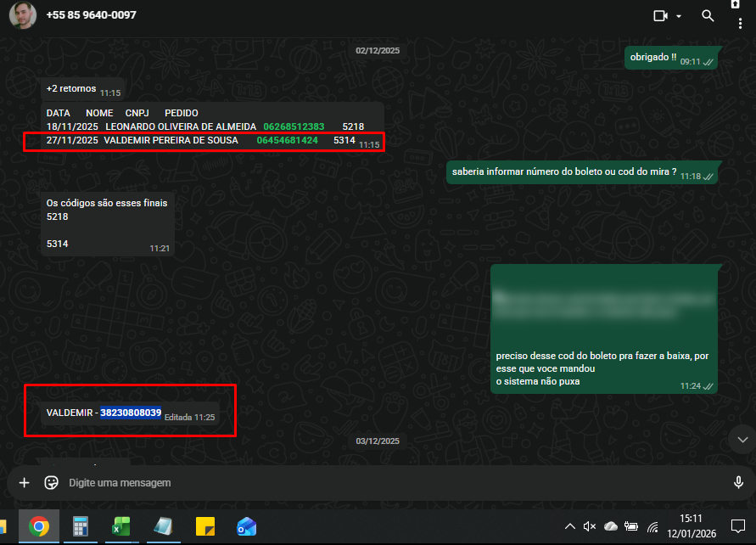
Task: Click the highlighted number 38230808039
Action: pos(131,413)
